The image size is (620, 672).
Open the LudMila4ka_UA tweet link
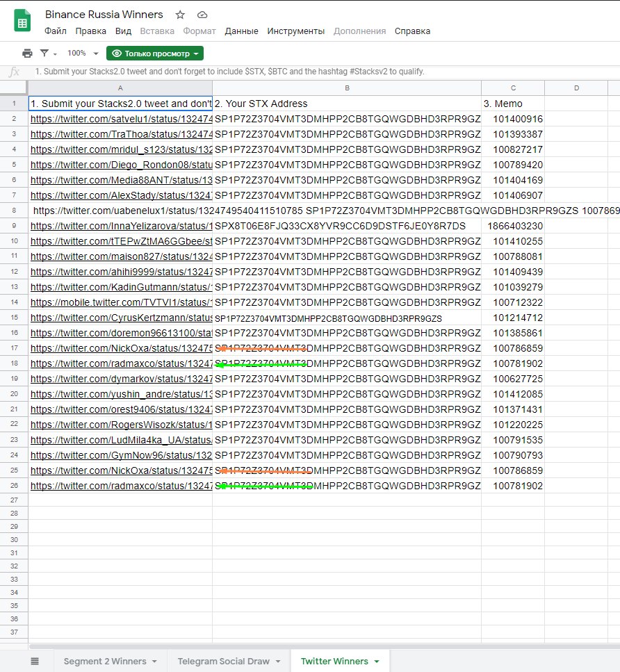pos(122,440)
